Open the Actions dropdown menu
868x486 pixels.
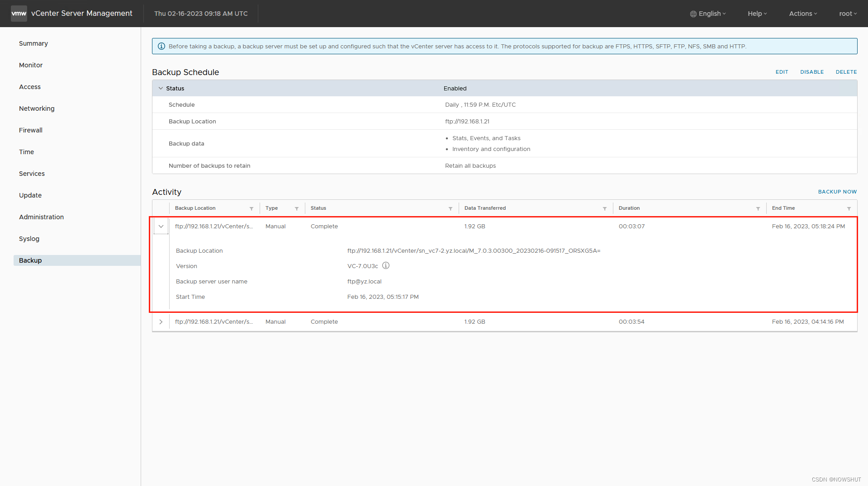(x=803, y=14)
